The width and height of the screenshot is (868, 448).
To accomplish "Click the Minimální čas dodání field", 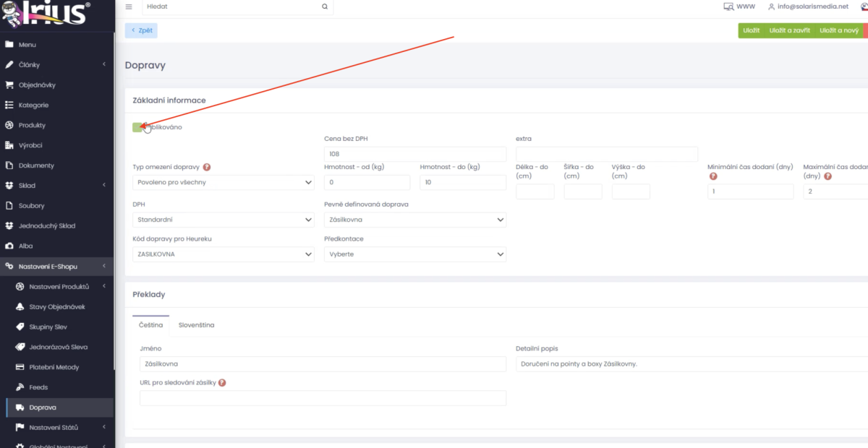I will click(x=750, y=191).
